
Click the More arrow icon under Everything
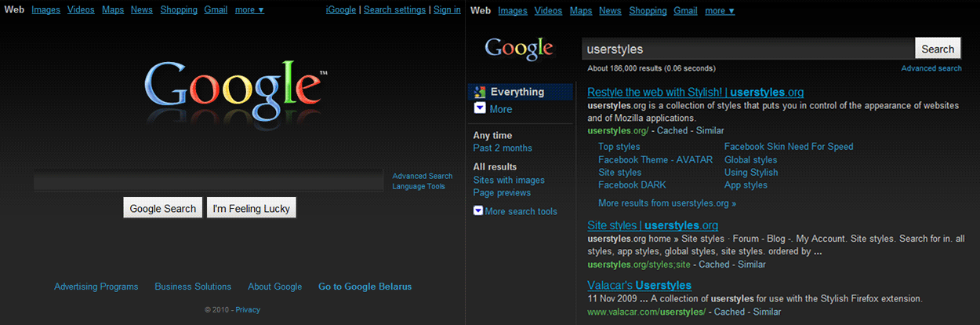coord(480,109)
